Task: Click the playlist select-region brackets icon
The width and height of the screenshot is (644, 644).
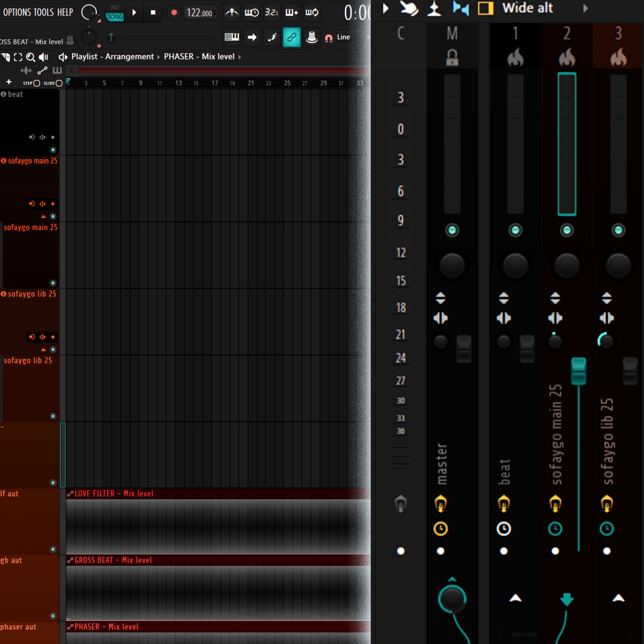Action: click(18, 57)
